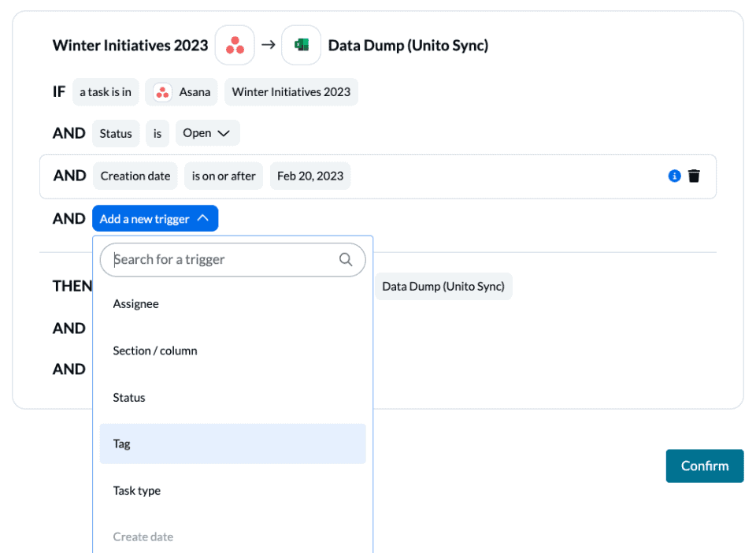Click the Asana logo icon in header
Viewport: 756px width, 553px height.
(235, 46)
